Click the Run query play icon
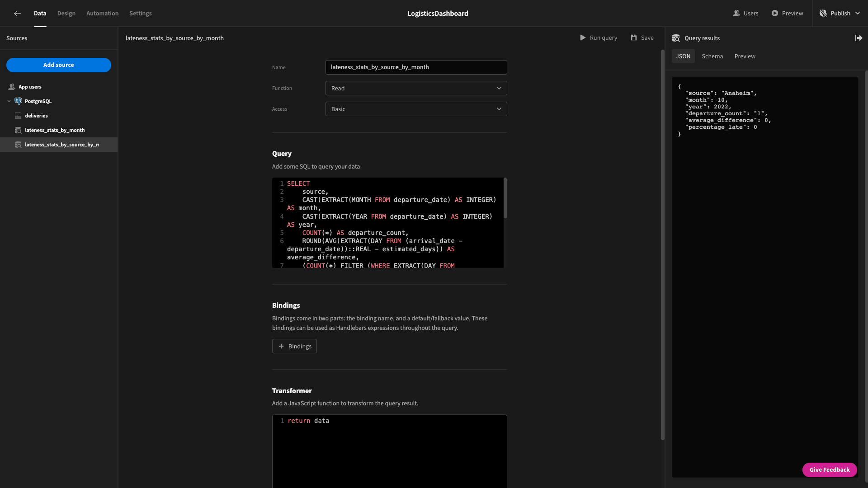The height and width of the screenshot is (488, 868). coord(583,38)
